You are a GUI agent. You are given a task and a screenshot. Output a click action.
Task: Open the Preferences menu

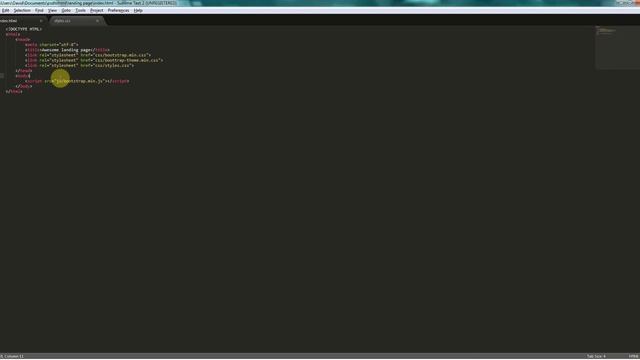click(118, 10)
